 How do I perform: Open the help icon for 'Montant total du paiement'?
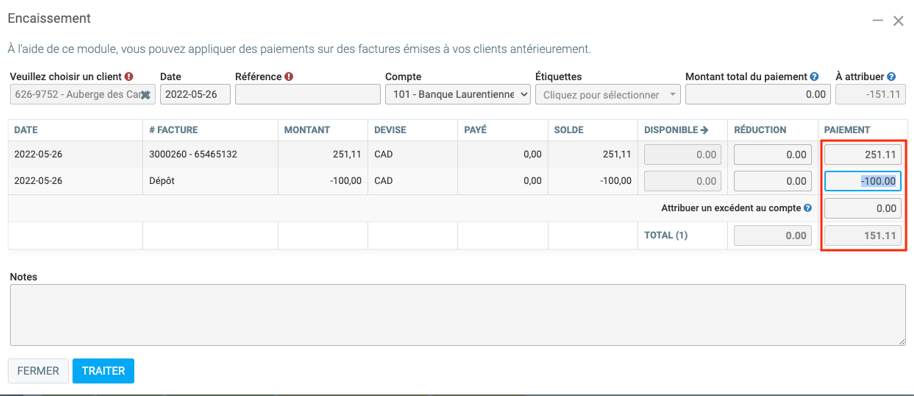(x=814, y=76)
